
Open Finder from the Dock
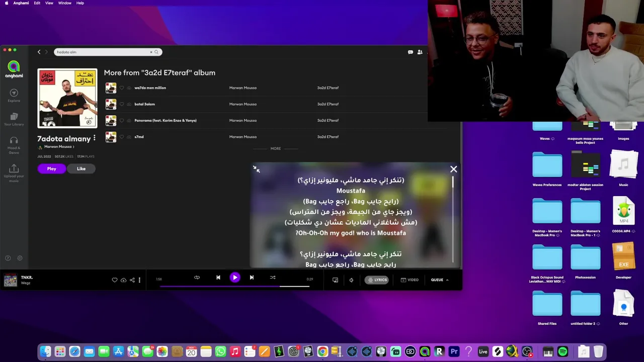pyautogui.click(x=45, y=352)
